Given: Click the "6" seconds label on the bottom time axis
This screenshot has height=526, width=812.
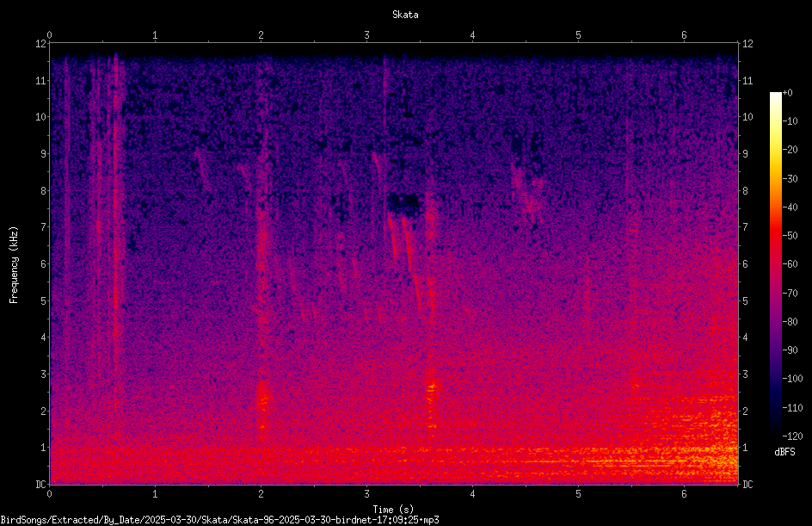Looking at the screenshot, I should pyautogui.click(x=684, y=494).
